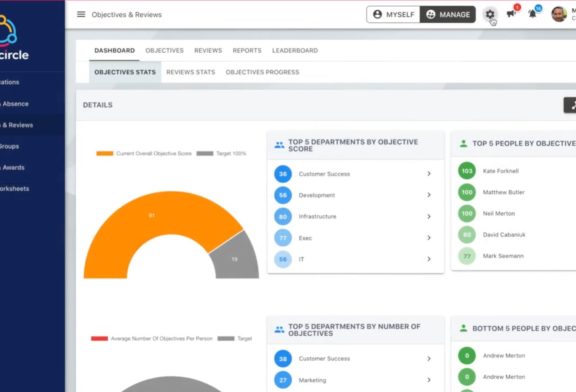Select the OBJECTIVES tab

point(164,50)
